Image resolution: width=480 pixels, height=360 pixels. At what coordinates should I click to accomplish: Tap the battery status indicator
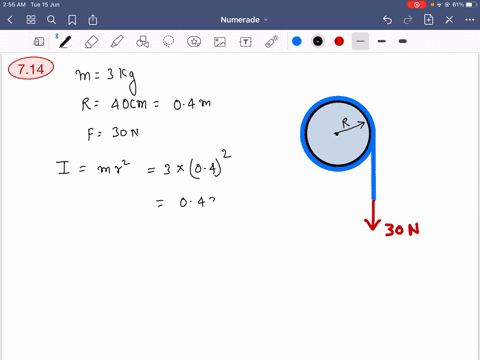tap(471, 5)
